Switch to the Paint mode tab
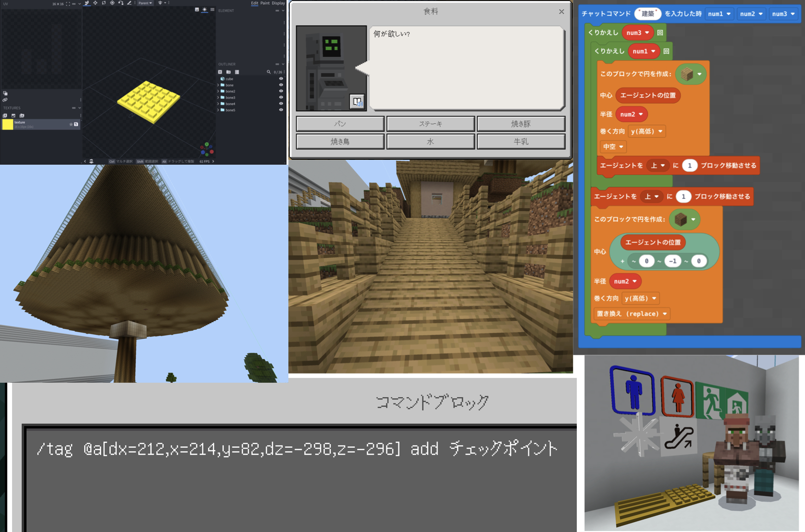 pos(265,3)
